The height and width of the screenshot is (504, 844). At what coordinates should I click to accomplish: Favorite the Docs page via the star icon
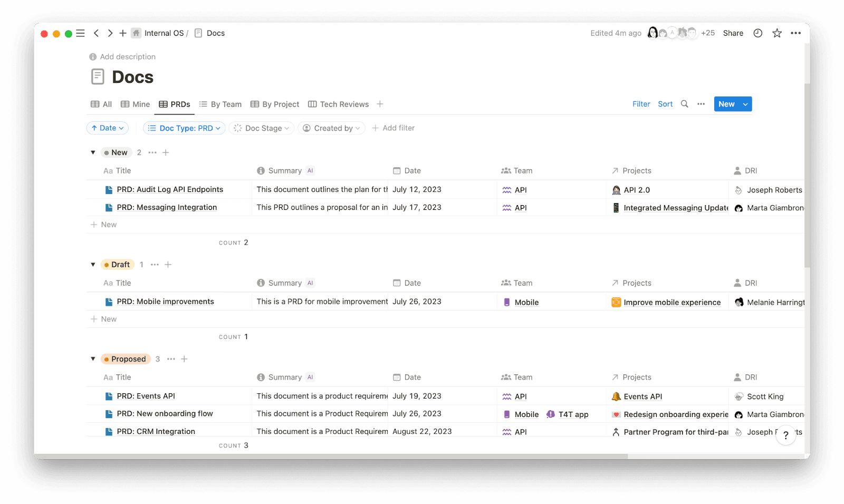tap(776, 33)
